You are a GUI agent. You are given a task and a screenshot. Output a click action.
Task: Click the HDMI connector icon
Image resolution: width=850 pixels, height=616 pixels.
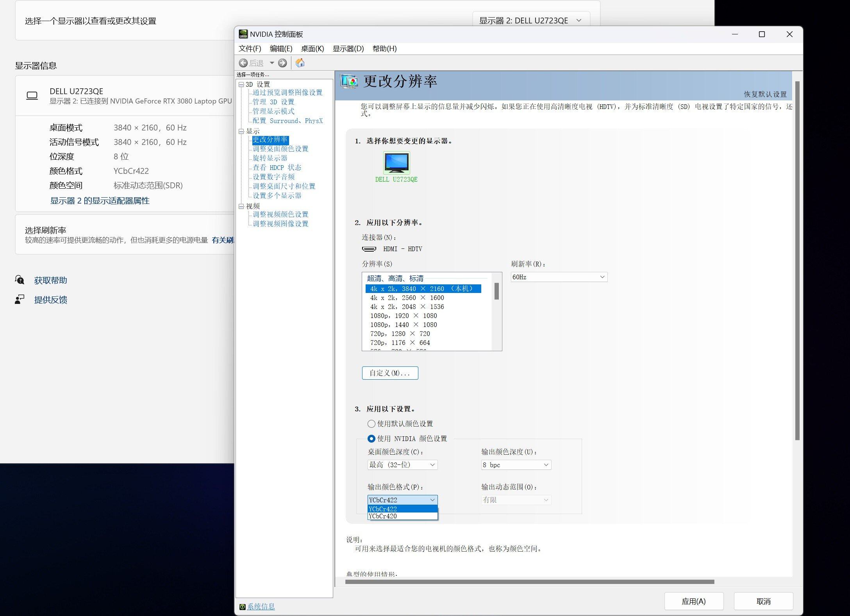pyautogui.click(x=369, y=249)
